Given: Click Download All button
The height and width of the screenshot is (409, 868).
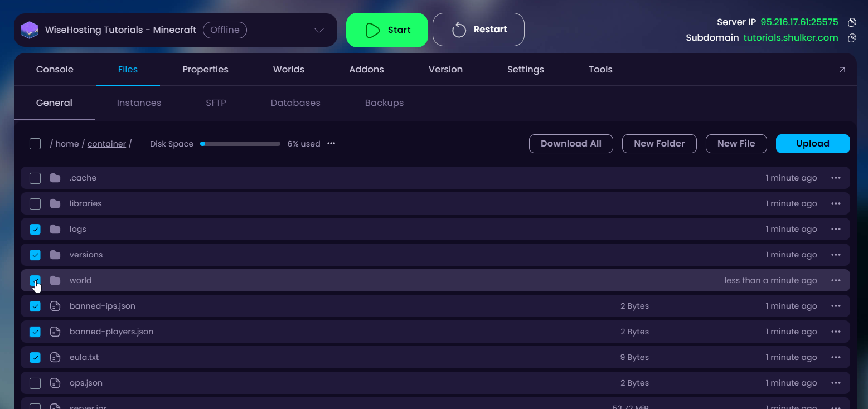Looking at the screenshot, I should coord(571,144).
